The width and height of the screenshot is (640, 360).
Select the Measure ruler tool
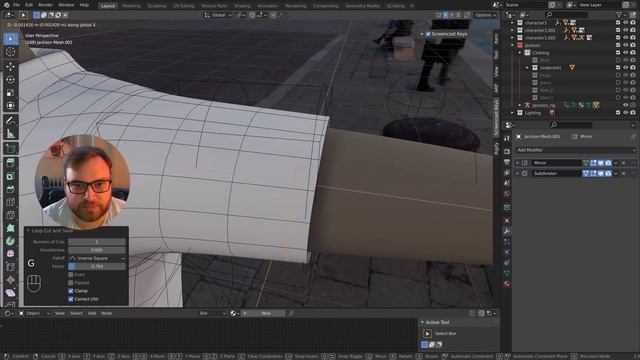pos(11,133)
